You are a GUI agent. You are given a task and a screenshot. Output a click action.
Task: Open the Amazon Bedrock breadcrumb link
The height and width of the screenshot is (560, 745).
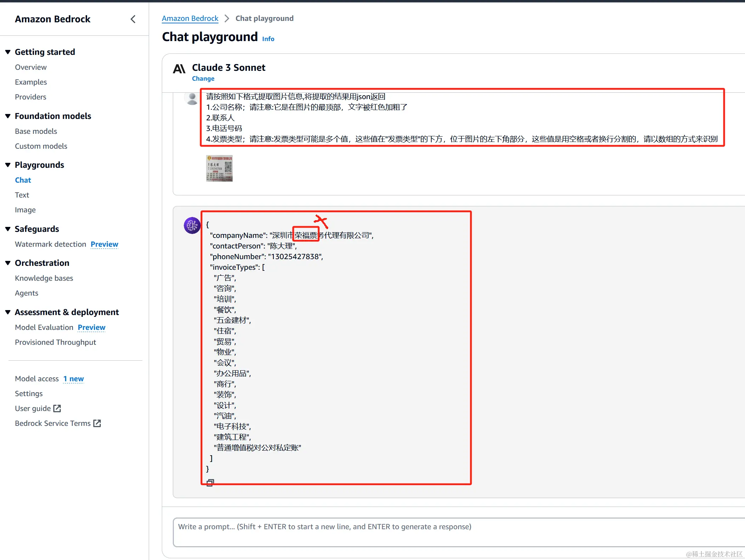tap(190, 18)
